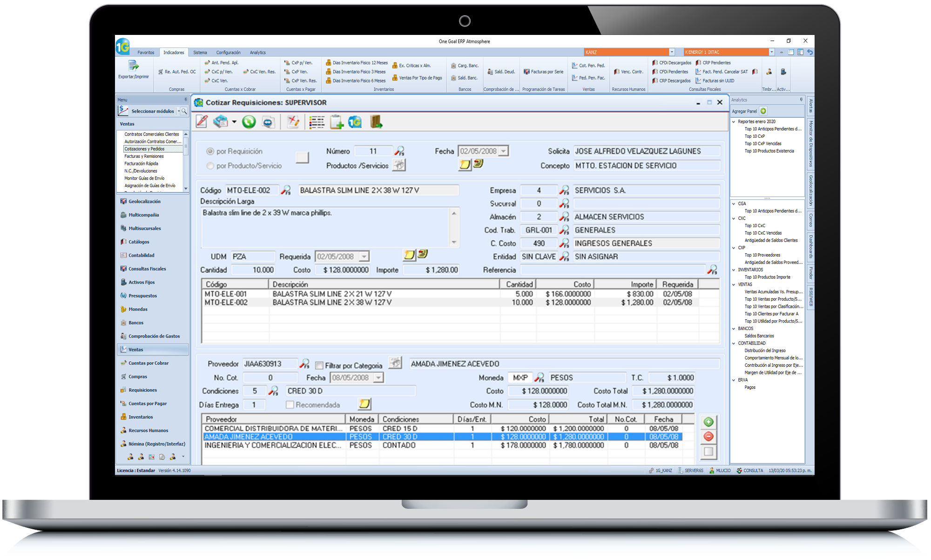Click green plus next to Agregar Panel
The width and height of the screenshot is (931, 560).
coord(763,111)
